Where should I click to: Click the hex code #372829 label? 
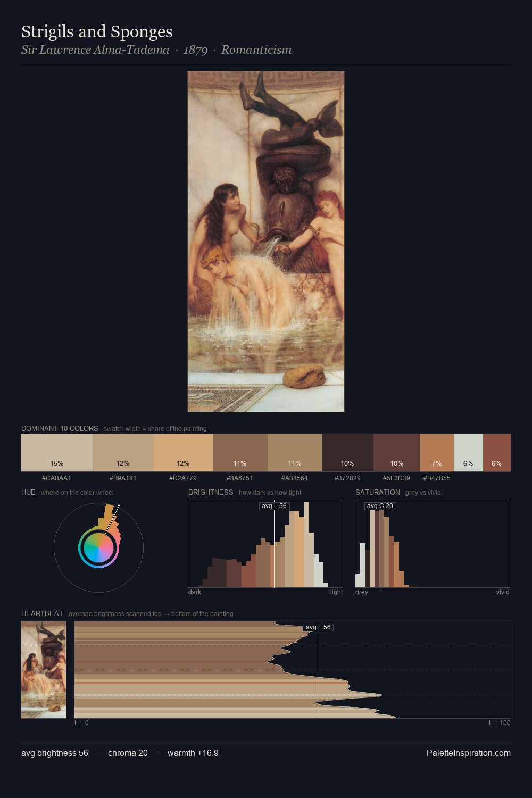click(347, 478)
